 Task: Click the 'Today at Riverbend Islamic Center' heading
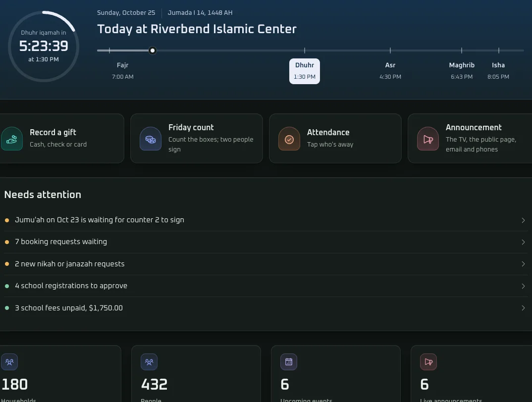pos(197,29)
